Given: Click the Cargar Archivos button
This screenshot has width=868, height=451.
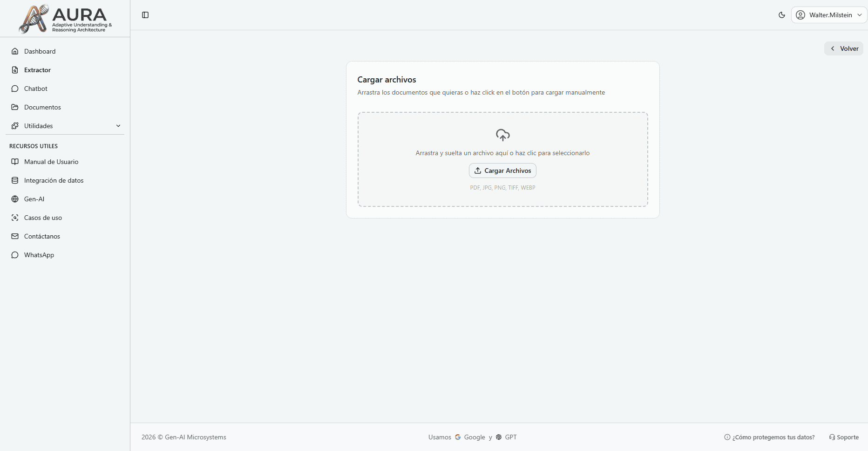Looking at the screenshot, I should [x=502, y=171].
